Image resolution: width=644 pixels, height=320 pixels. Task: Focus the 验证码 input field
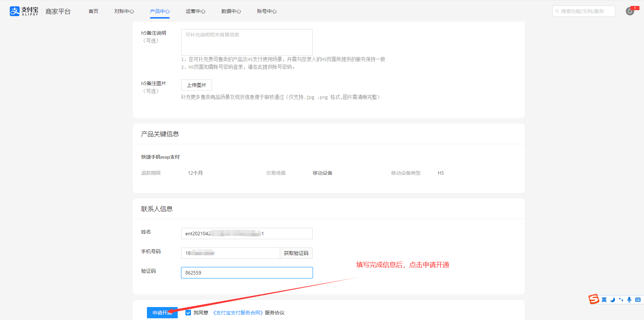coord(247,273)
